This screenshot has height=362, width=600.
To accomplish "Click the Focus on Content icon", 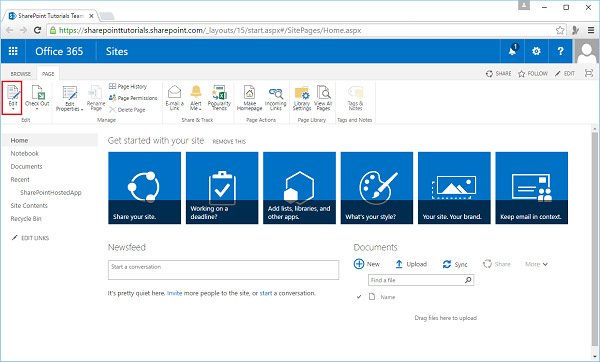I will pos(589,73).
